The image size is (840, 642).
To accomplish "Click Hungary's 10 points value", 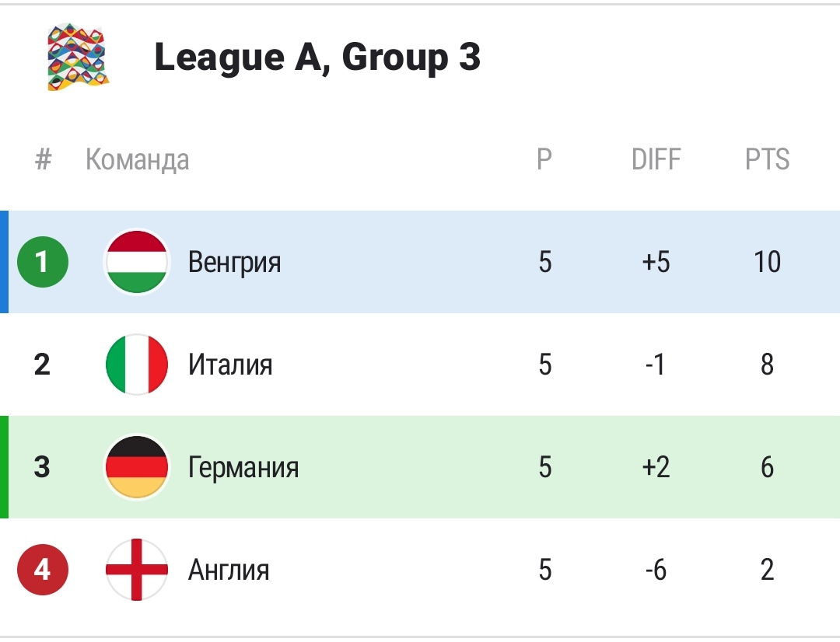I will [x=767, y=262].
